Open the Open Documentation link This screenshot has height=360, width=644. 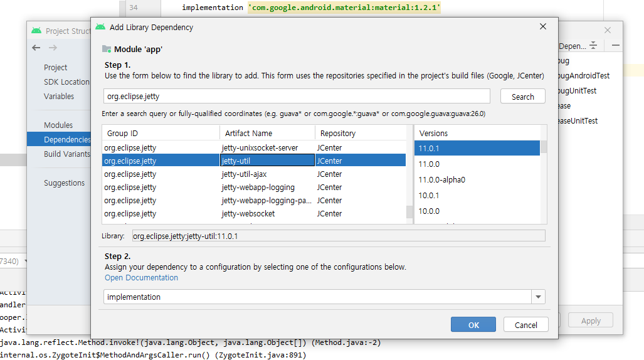(x=141, y=278)
